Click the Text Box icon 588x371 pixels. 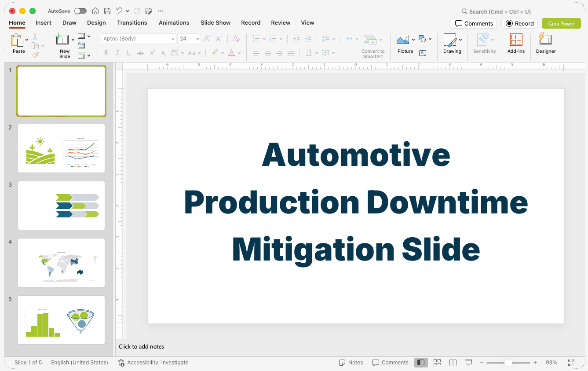422,53
